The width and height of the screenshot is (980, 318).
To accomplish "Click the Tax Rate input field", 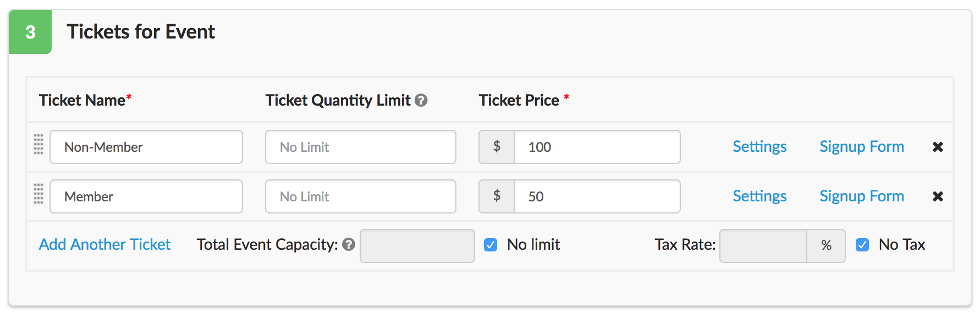I will 763,245.
